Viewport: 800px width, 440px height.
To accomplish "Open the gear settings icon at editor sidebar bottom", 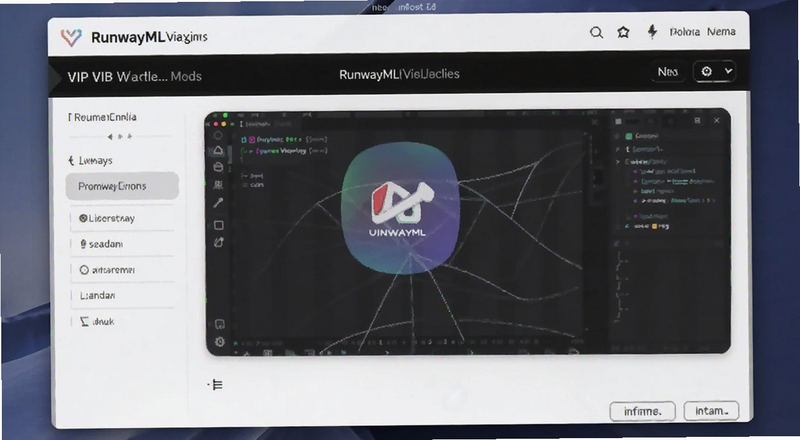I will point(220,341).
